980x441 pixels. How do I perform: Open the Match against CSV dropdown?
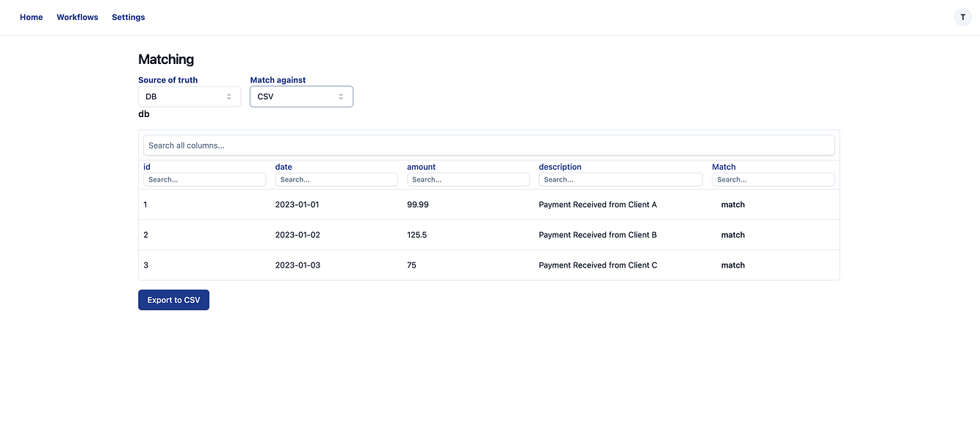(301, 96)
